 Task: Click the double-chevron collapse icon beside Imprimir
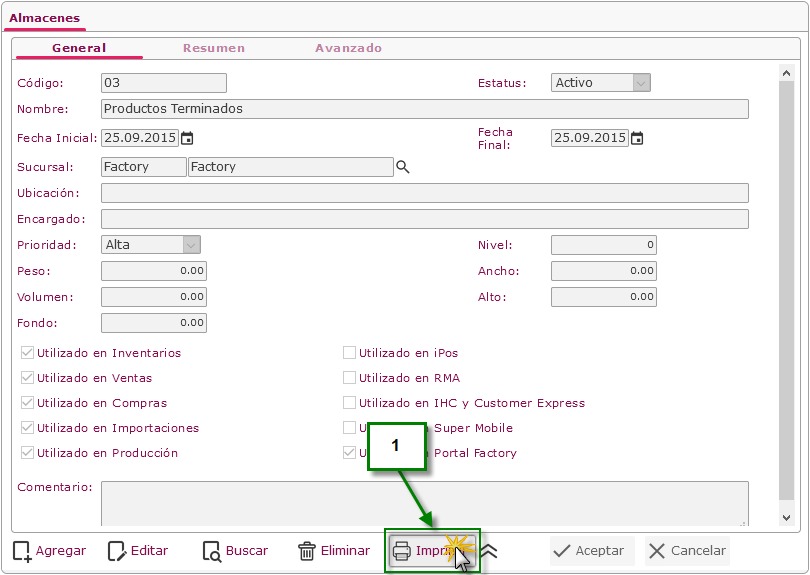tap(488, 551)
